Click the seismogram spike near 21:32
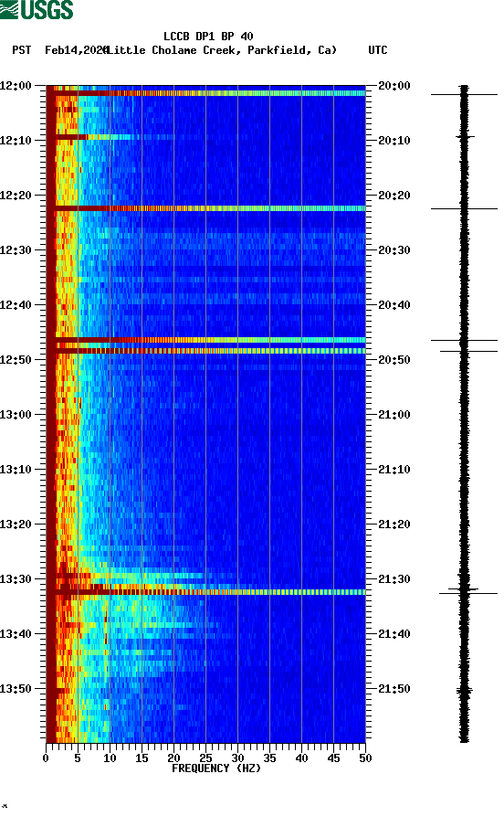 click(468, 592)
